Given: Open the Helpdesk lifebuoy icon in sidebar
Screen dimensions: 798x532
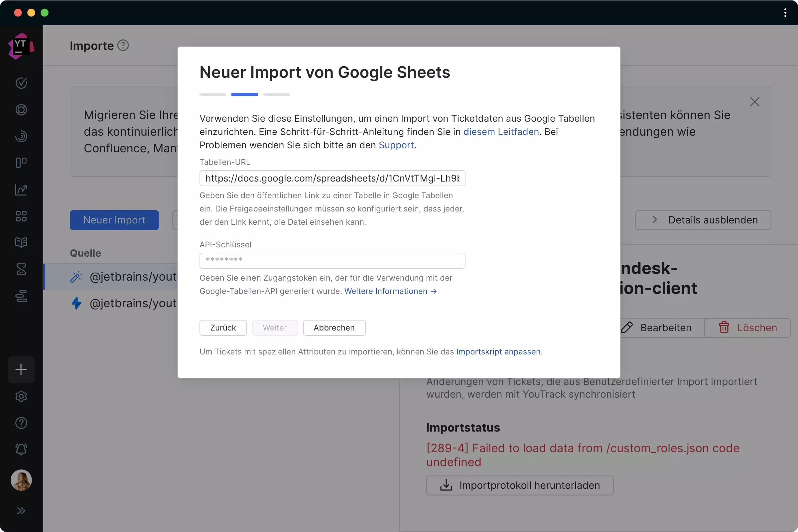Looking at the screenshot, I should [21, 110].
